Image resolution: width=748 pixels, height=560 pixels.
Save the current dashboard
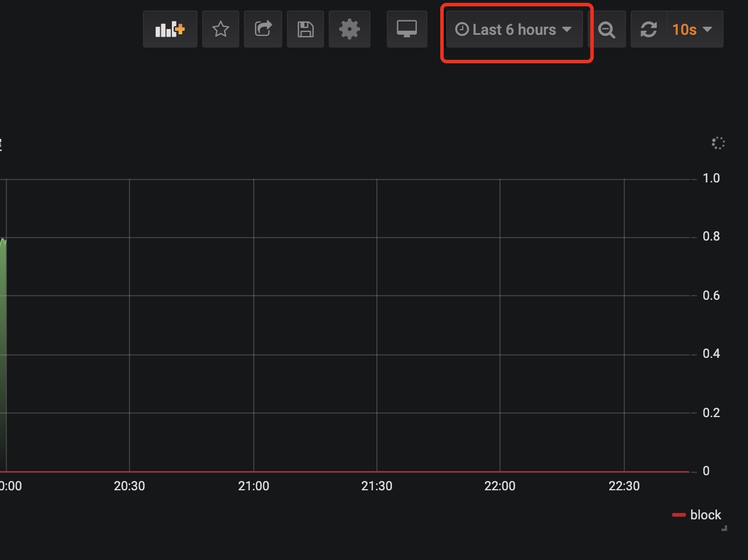[305, 29]
